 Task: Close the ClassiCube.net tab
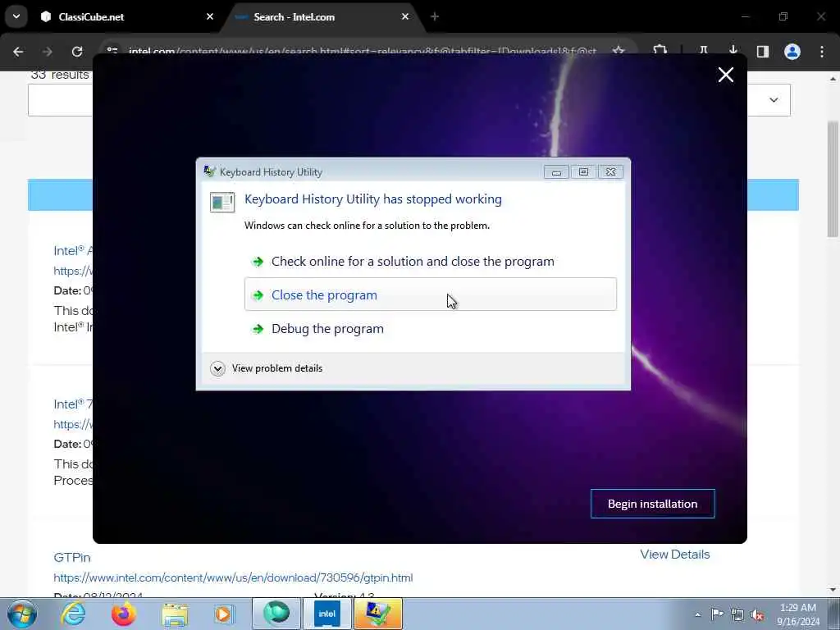[x=210, y=16]
